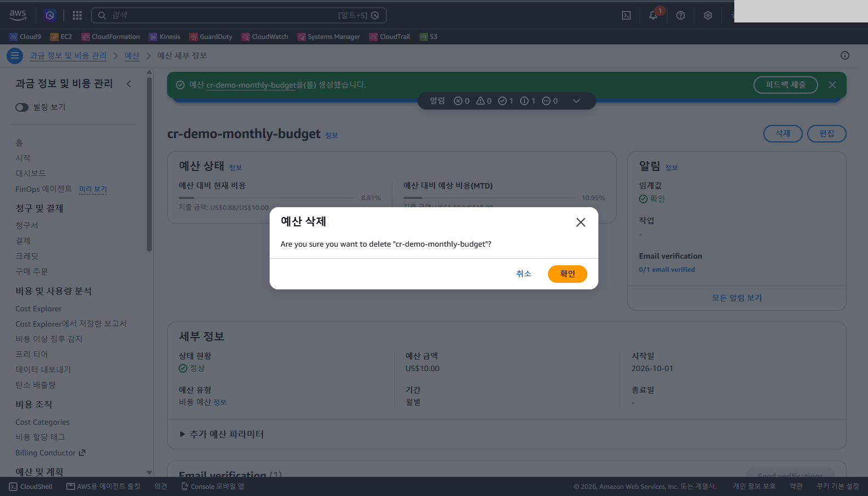This screenshot has height=496, width=868.
Task: Confirm deletion with 확인 button
Action: pyautogui.click(x=568, y=274)
